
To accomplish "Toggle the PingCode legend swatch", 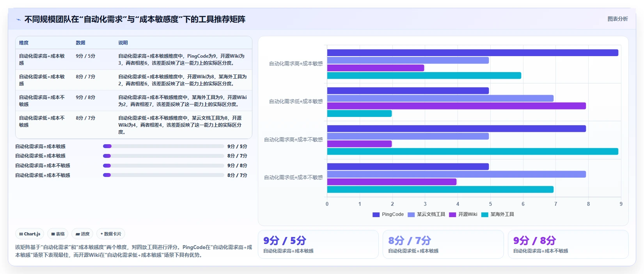I will click(x=376, y=214).
